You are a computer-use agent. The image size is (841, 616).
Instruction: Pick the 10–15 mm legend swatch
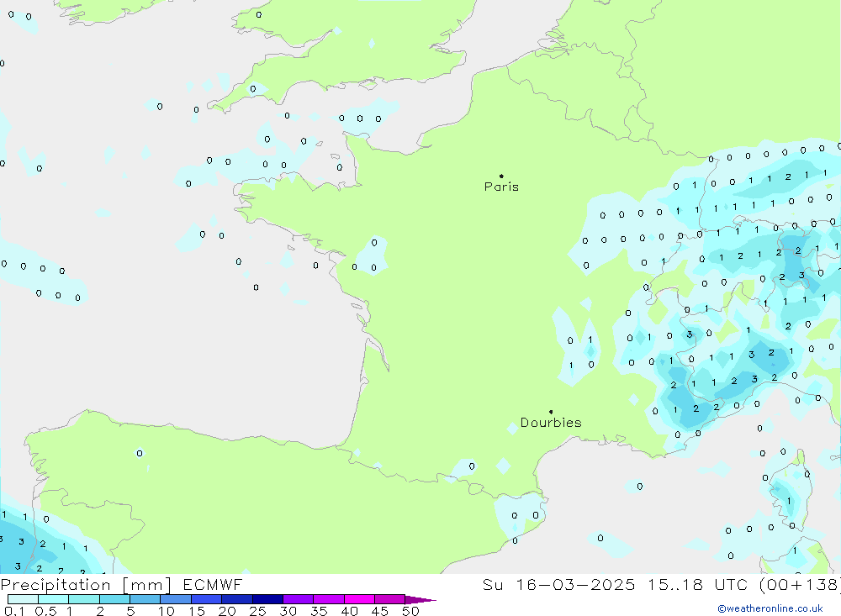[176, 599]
